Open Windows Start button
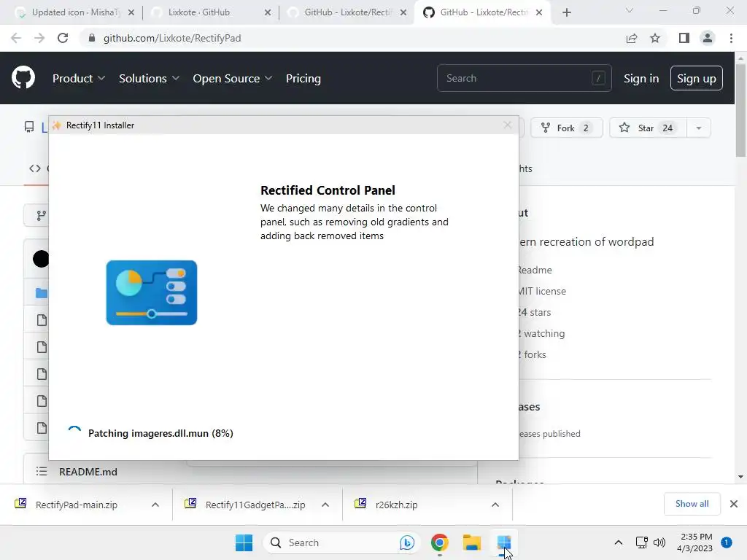747x560 pixels. pyautogui.click(x=244, y=542)
